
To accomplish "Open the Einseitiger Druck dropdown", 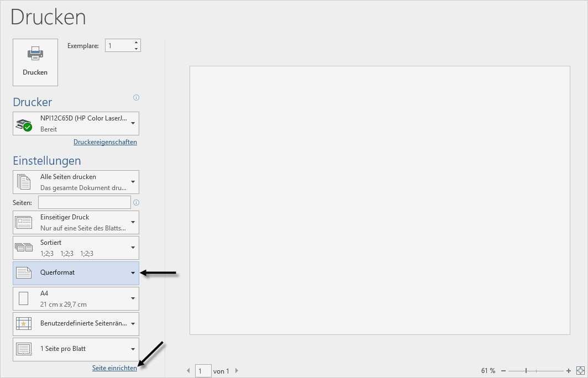I will pyautogui.click(x=76, y=222).
